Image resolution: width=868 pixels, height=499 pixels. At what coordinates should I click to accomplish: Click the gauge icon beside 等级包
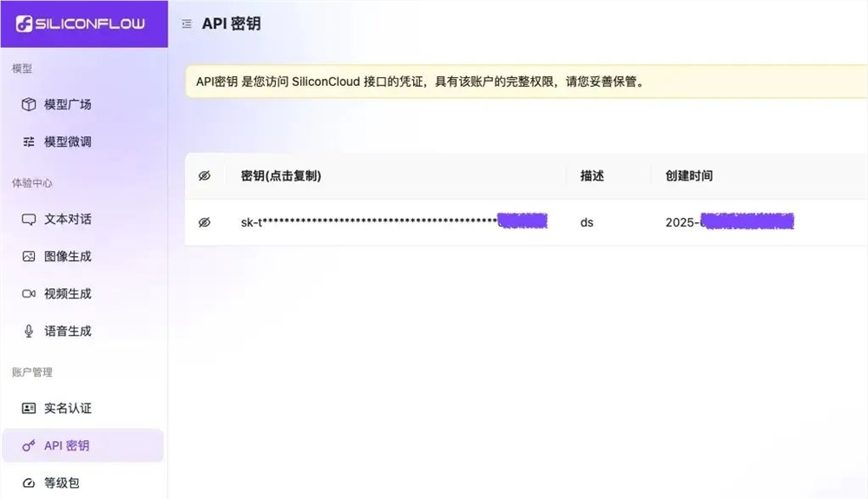[29, 483]
